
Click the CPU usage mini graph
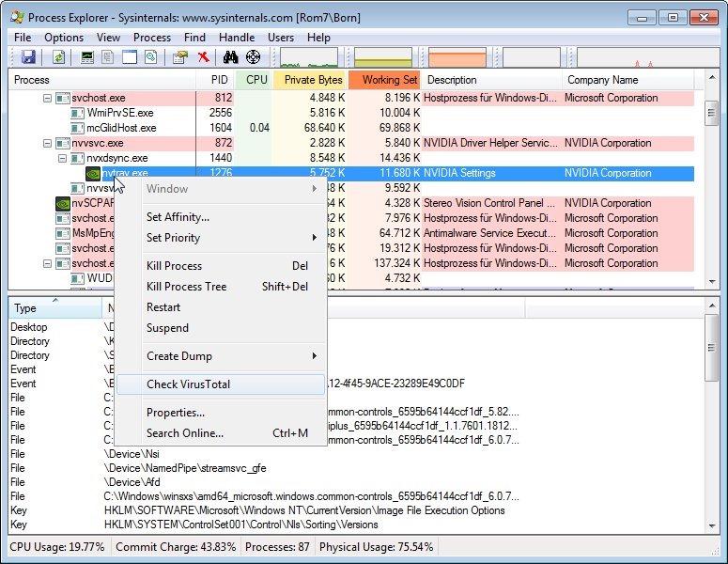click(309, 57)
